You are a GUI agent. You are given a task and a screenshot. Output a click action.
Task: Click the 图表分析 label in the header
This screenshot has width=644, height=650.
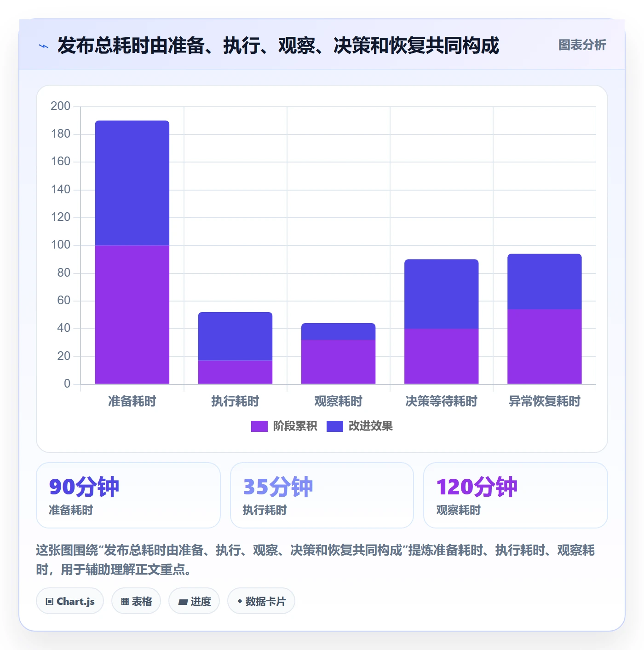tap(582, 45)
